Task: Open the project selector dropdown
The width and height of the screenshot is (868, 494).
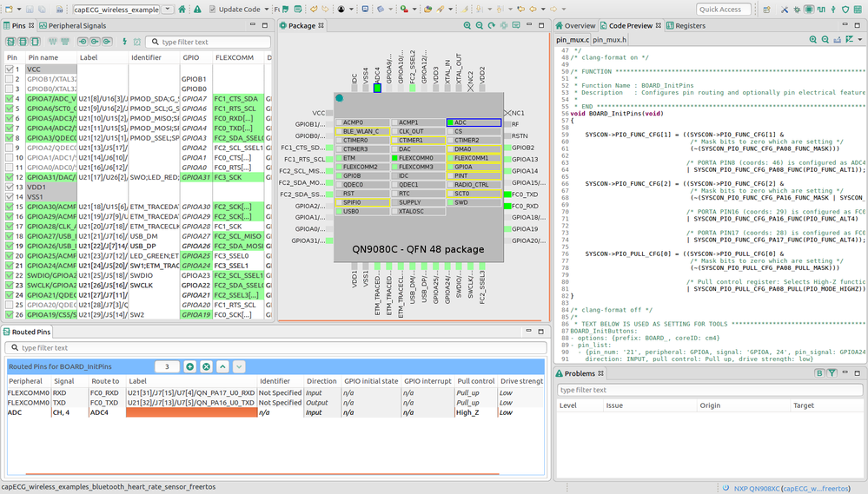Action: (x=169, y=10)
